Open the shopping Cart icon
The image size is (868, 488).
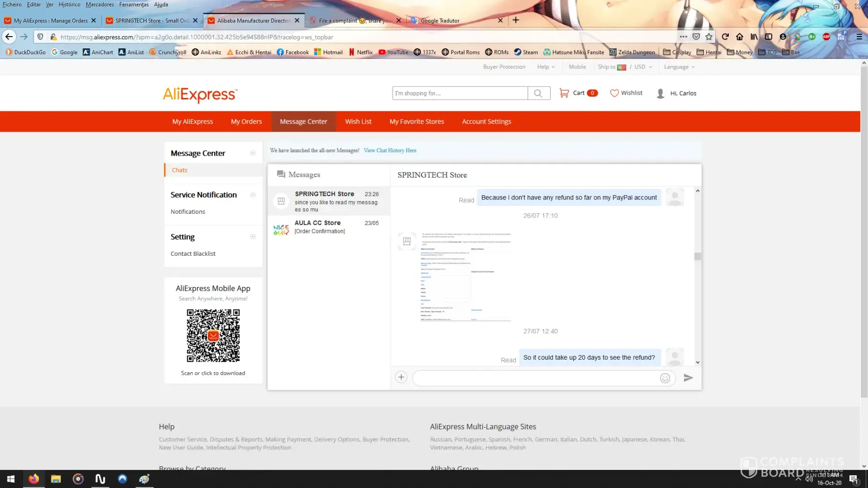click(x=564, y=93)
